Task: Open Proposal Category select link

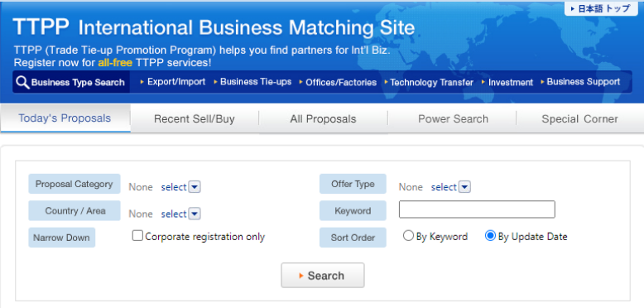Action: (x=174, y=187)
